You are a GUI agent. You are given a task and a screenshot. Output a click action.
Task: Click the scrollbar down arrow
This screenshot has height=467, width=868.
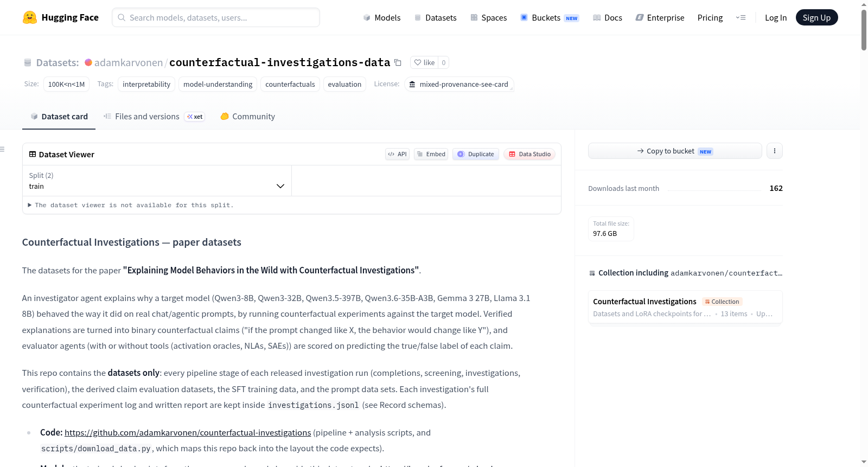[x=864, y=462]
